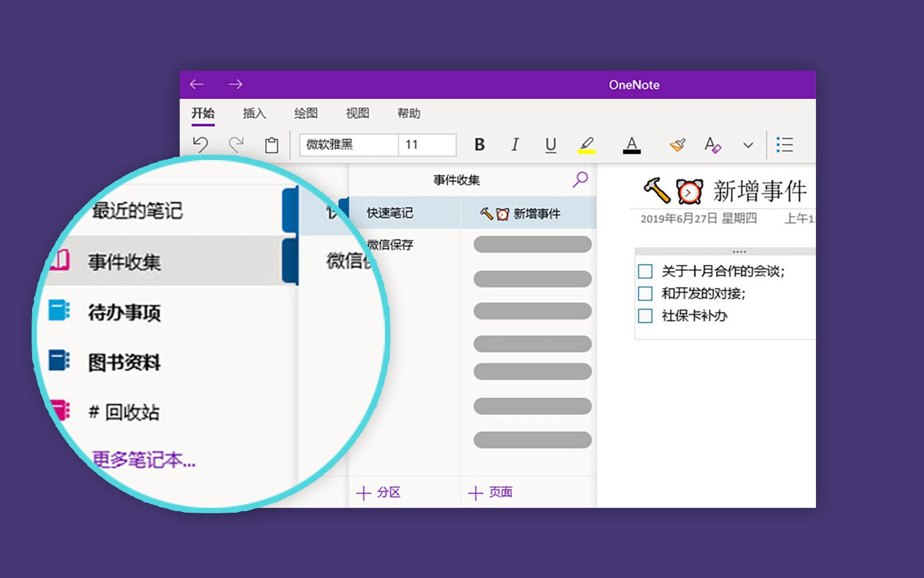The height and width of the screenshot is (578, 924).
Task: Grab the note container handle dots
Action: [x=740, y=252]
